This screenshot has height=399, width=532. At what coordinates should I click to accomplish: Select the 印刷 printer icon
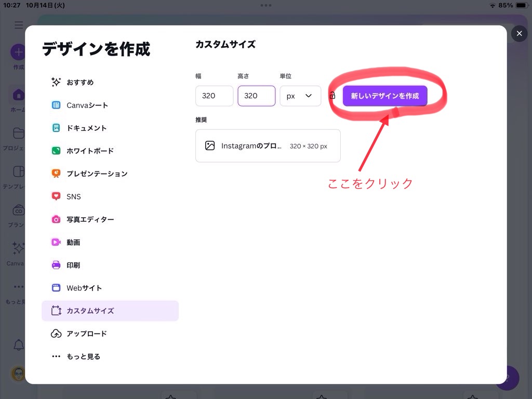click(x=56, y=265)
